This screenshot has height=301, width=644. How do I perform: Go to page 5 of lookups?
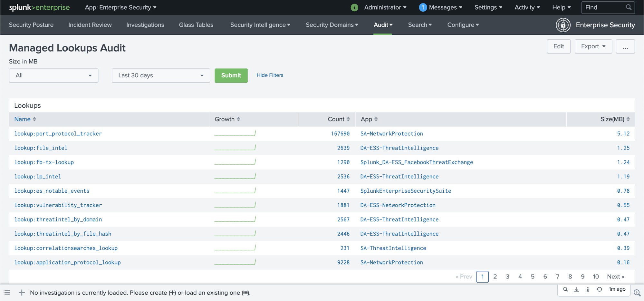533,277
